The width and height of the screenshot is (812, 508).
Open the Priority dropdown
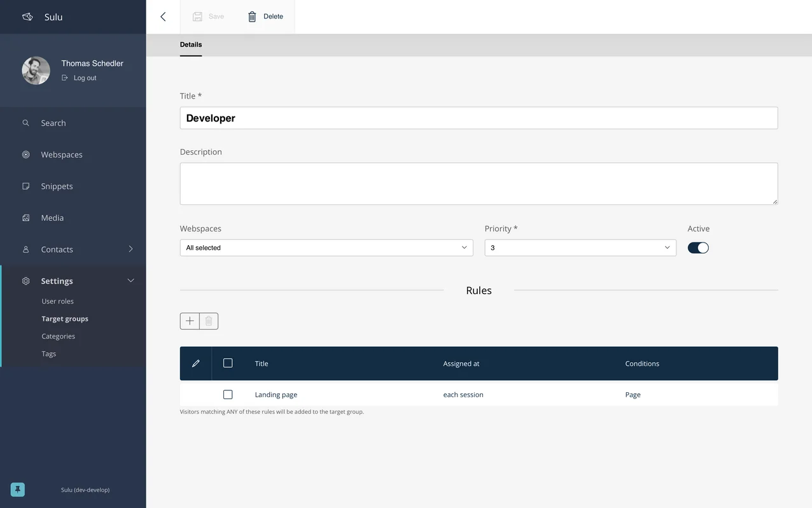click(x=580, y=248)
